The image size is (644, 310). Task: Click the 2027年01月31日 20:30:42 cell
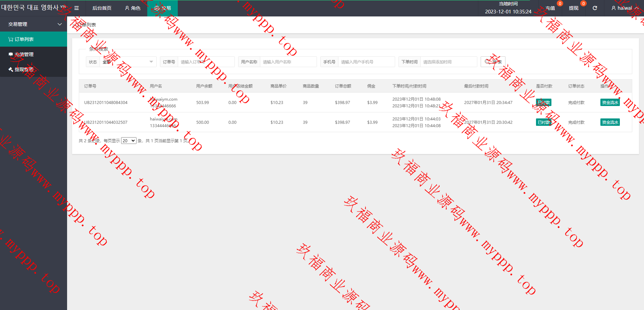(x=488, y=122)
